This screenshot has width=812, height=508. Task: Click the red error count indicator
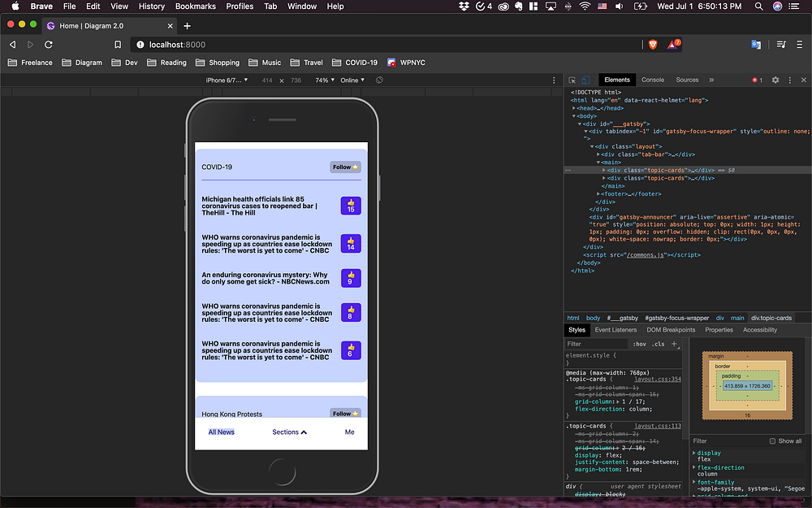pyautogui.click(x=756, y=80)
